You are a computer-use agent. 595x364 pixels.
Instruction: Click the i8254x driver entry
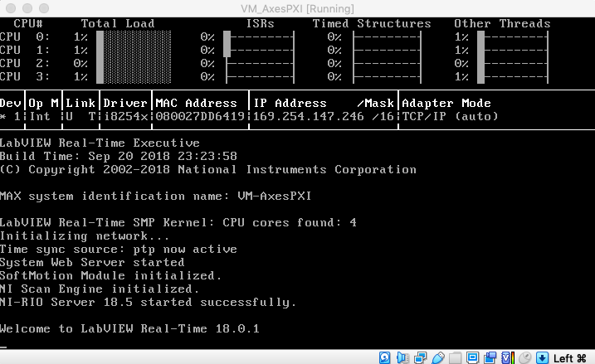125,116
